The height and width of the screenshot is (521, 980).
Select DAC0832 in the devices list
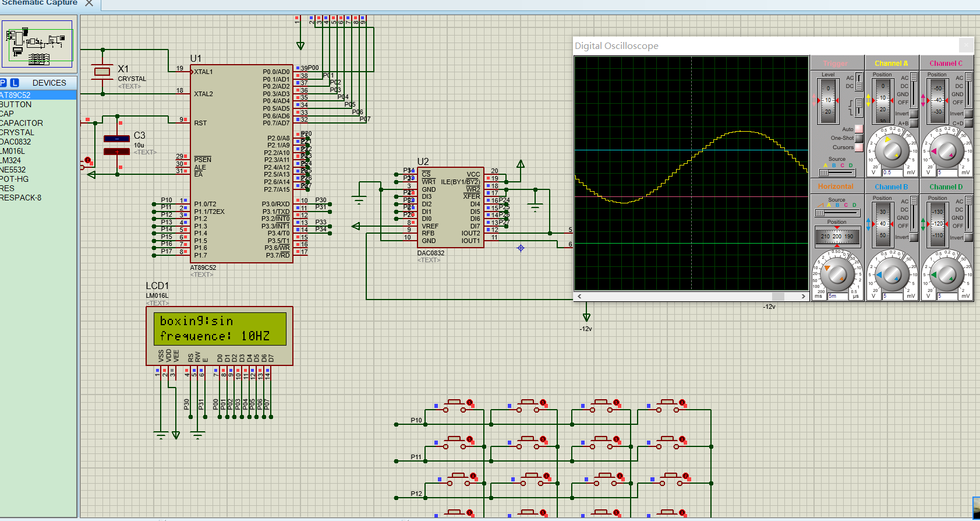coord(38,142)
